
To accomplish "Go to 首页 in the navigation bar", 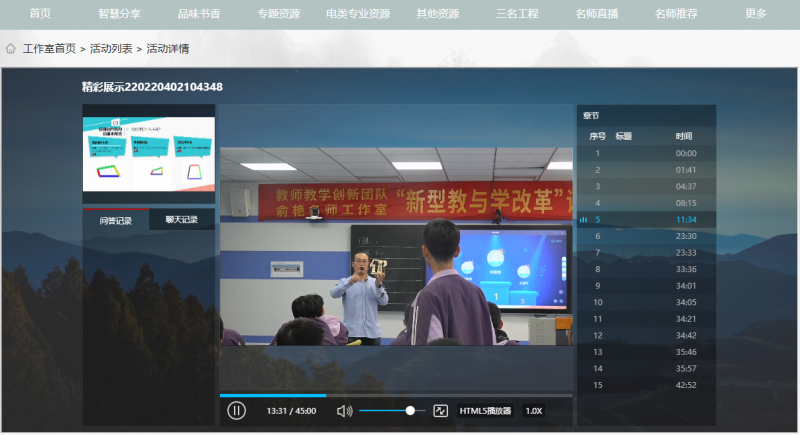I will 40,14.
